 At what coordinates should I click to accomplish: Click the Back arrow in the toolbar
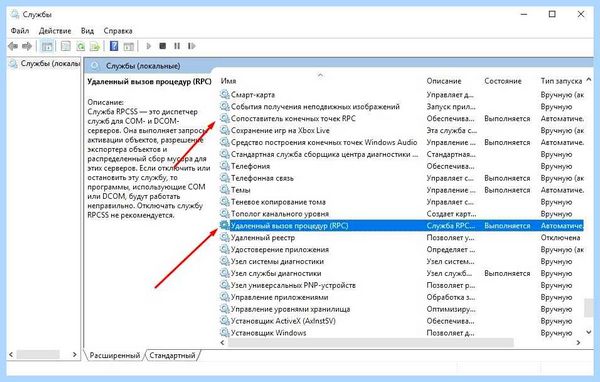click(x=13, y=46)
